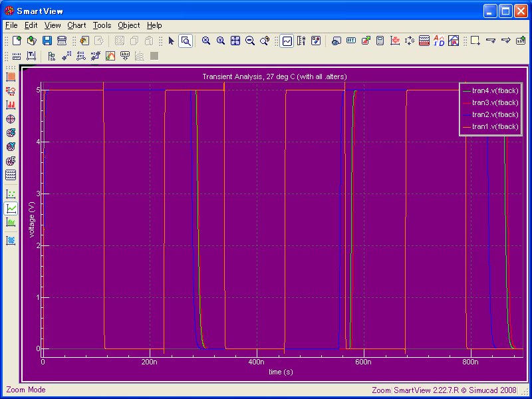Click the tran4.v(fback) legend entry

(x=495, y=90)
